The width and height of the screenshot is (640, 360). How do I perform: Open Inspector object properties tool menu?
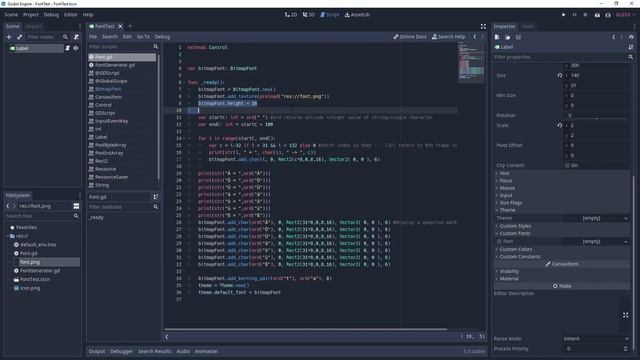click(x=631, y=47)
